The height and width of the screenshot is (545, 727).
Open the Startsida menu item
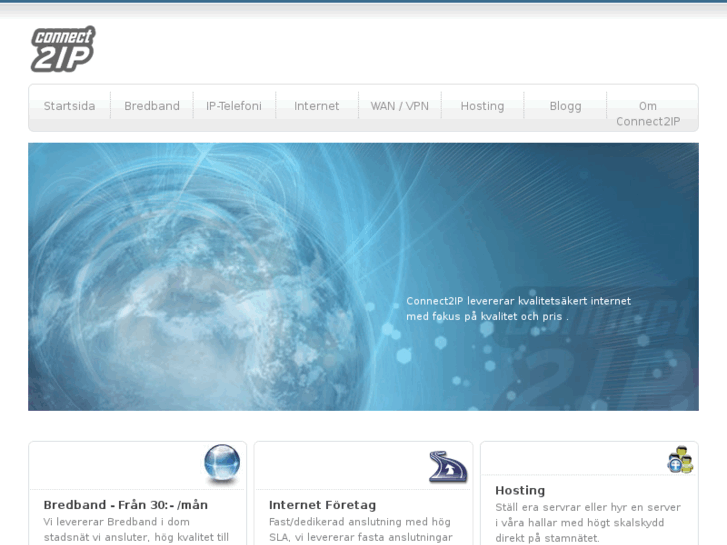70,106
